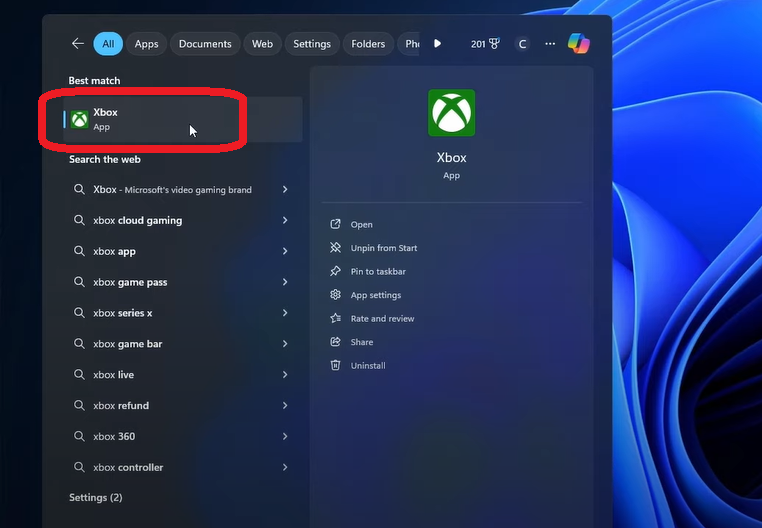Click search icon beside xbox game bar
Screen dimensions: 762x528
(x=79, y=343)
